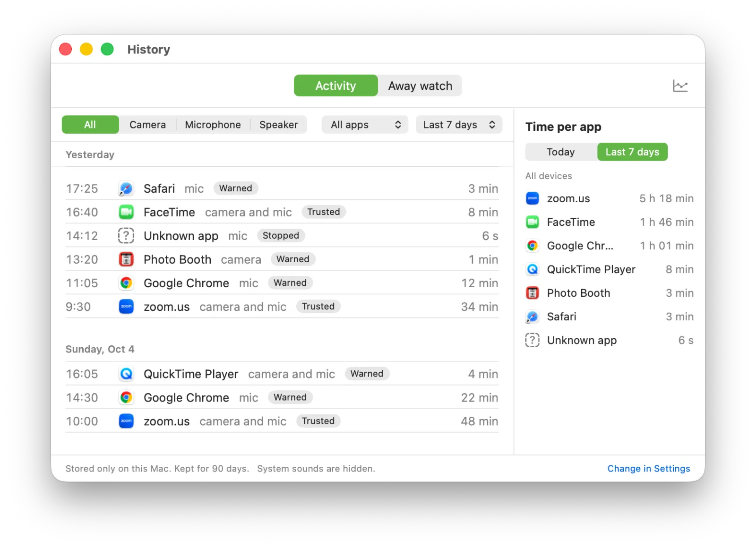Image resolution: width=756 pixels, height=549 pixels.
Task: Click the 5 h 18 min zoom.us total
Action: pos(667,198)
